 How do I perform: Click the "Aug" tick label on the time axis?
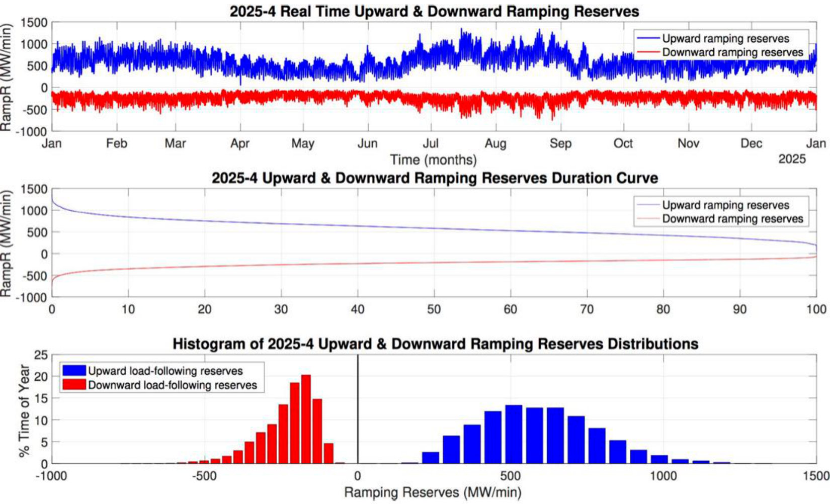(495, 144)
